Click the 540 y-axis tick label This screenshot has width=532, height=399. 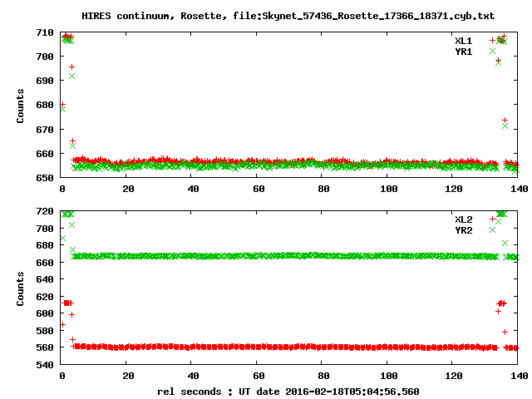click(45, 365)
